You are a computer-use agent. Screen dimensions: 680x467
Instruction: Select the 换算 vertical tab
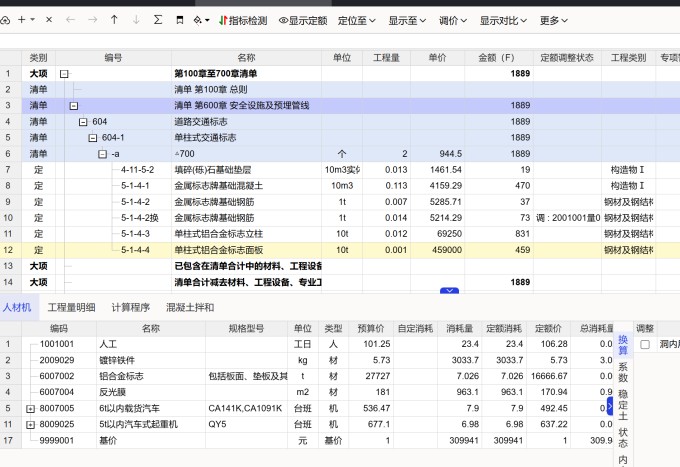point(623,345)
